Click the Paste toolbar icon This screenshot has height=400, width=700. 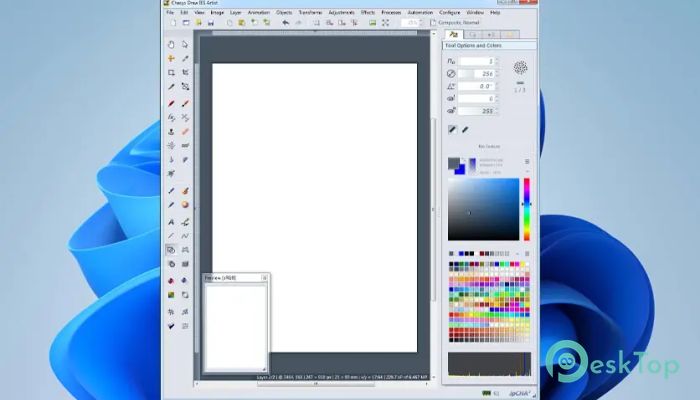tap(242, 23)
